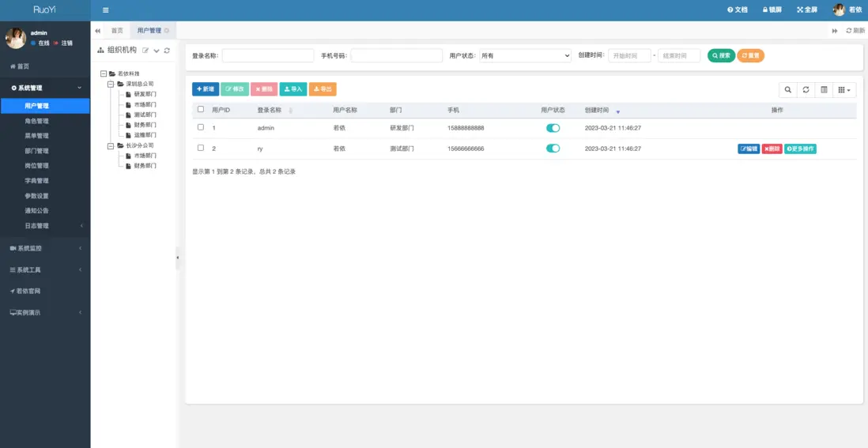This screenshot has height=448, width=868.
Task: Toggle the ry user status switch
Action: pos(553,149)
